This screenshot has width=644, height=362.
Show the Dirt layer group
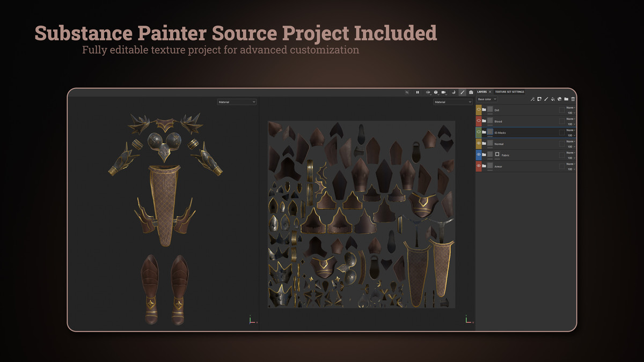coord(479,110)
